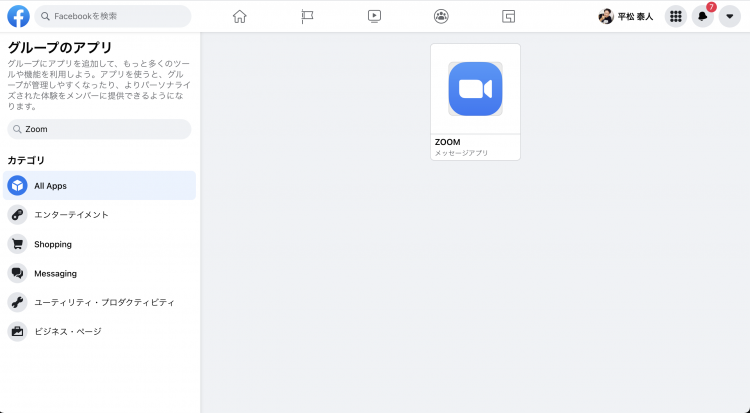Click the Shopping cart icon
Image resolution: width=750 pixels, height=413 pixels.
[x=17, y=244]
